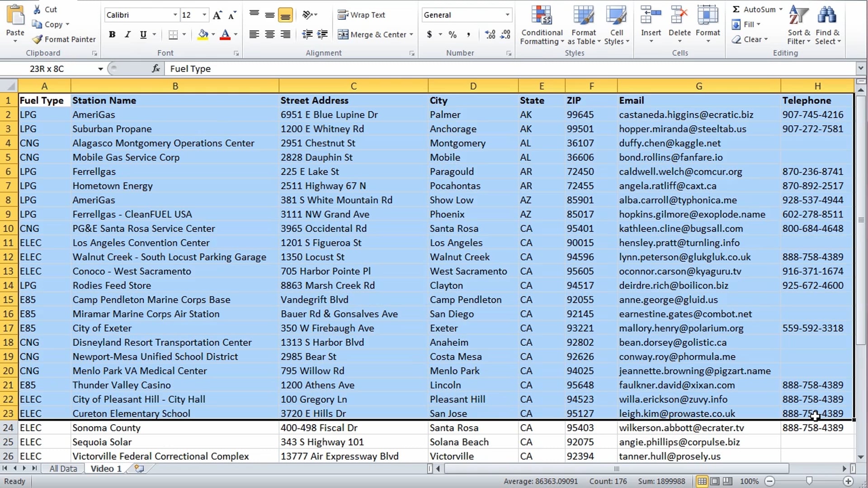
Task: Click the AutoSum sigma icon
Action: tap(736, 9)
